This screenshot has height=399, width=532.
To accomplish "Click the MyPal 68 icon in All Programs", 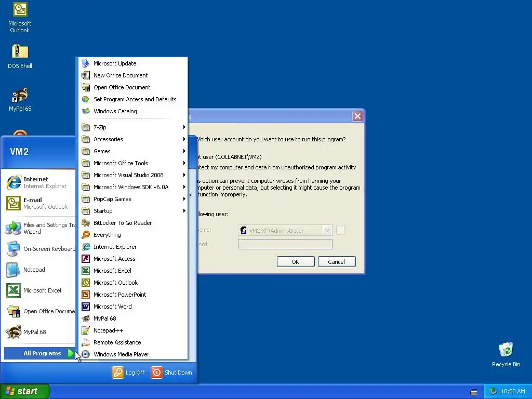I will [x=86, y=318].
